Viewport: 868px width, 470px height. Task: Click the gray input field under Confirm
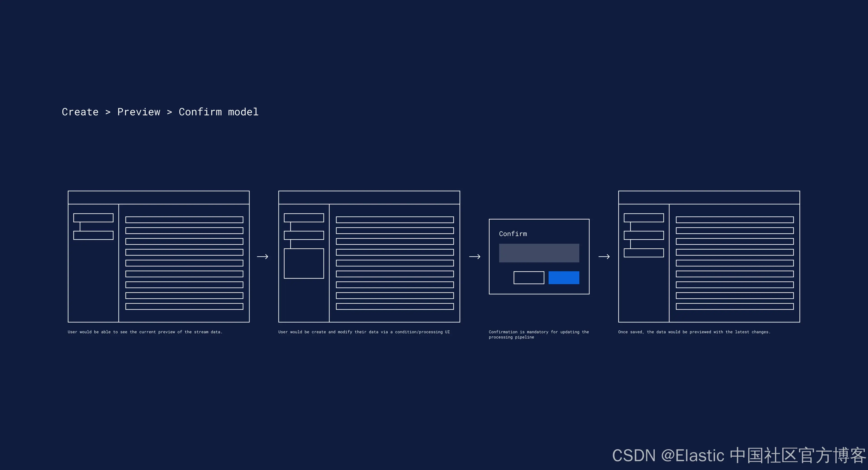point(539,253)
